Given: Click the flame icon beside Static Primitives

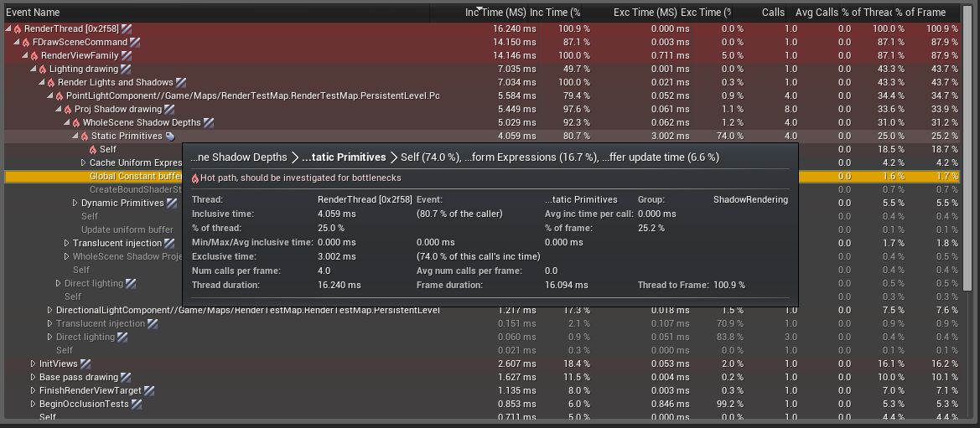Looking at the screenshot, I should point(85,137).
